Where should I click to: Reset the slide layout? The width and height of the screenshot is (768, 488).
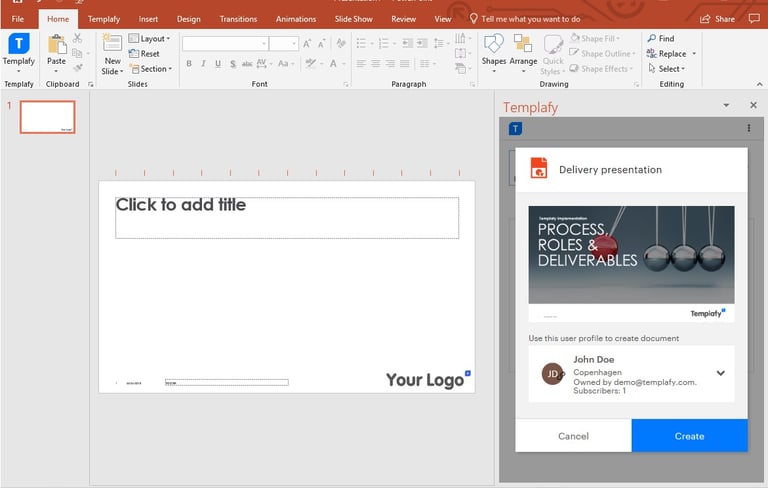point(144,53)
